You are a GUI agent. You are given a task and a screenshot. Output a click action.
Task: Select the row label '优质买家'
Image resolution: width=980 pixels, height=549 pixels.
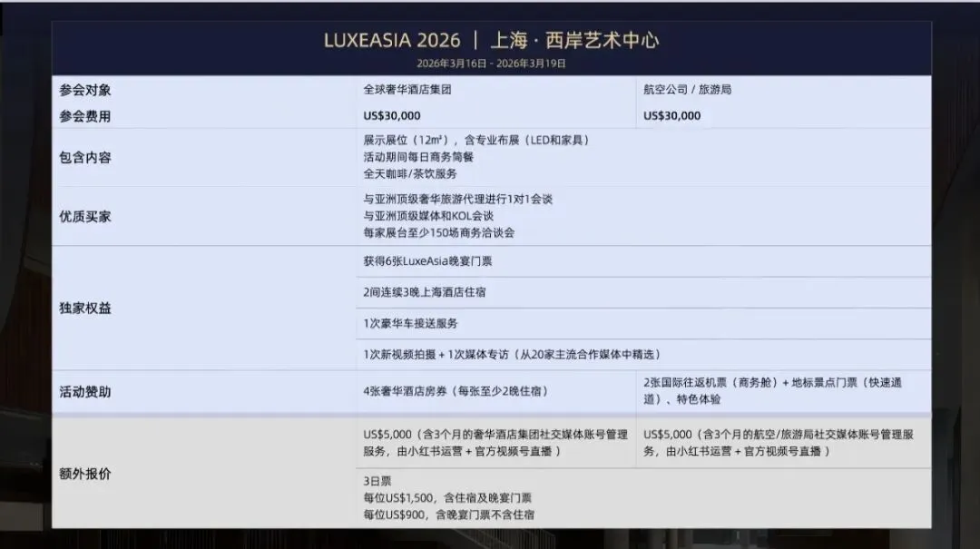coord(85,217)
